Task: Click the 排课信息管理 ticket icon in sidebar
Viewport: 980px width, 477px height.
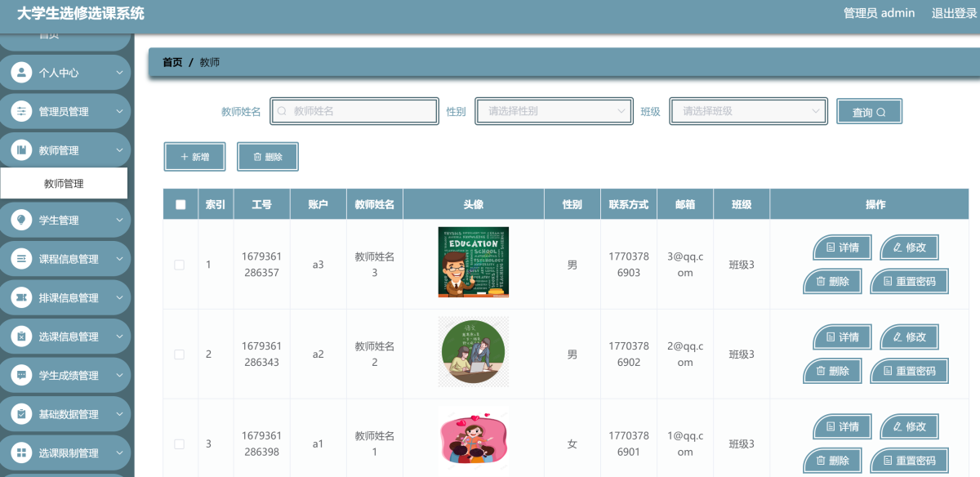Action: pyautogui.click(x=21, y=298)
